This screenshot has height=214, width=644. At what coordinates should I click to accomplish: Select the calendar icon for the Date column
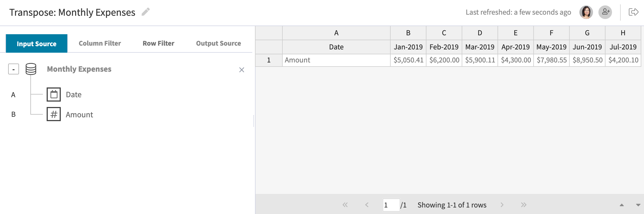click(x=54, y=95)
